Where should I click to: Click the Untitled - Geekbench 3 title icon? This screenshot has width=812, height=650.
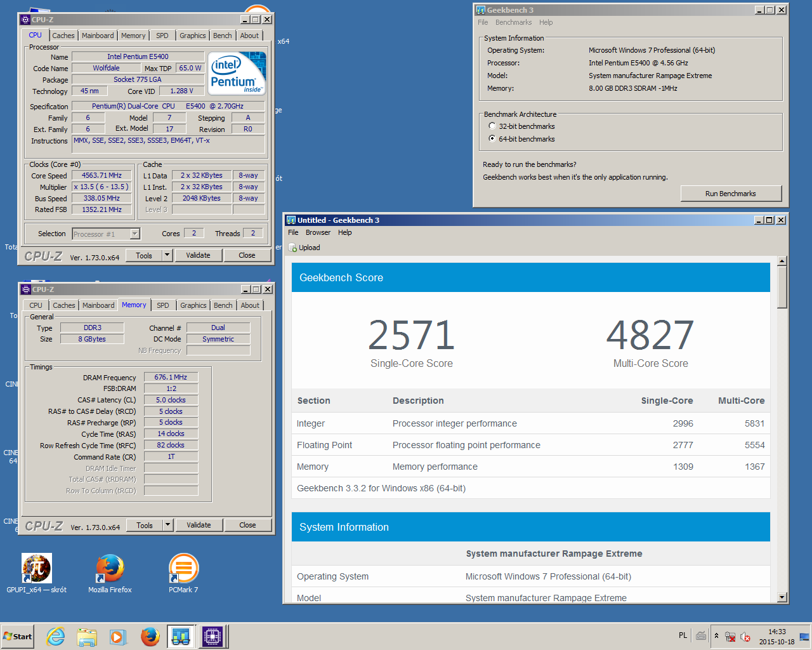pyautogui.click(x=291, y=220)
